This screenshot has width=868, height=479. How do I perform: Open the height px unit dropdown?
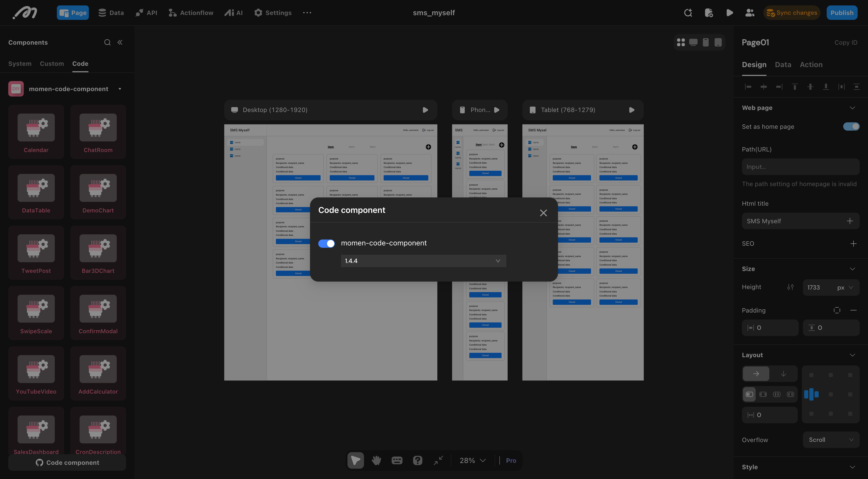point(846,288)
